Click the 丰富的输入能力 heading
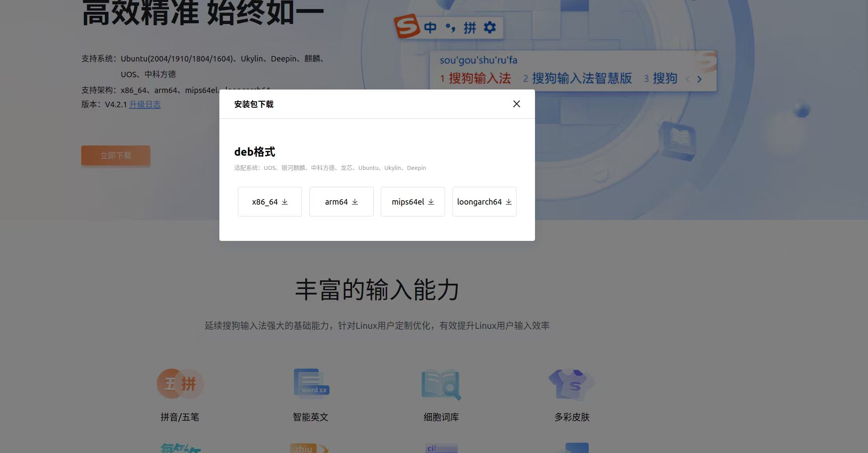 point(377,290)
